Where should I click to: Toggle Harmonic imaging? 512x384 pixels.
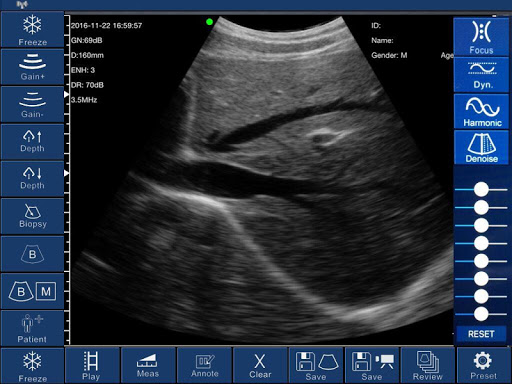coord(481,111)
